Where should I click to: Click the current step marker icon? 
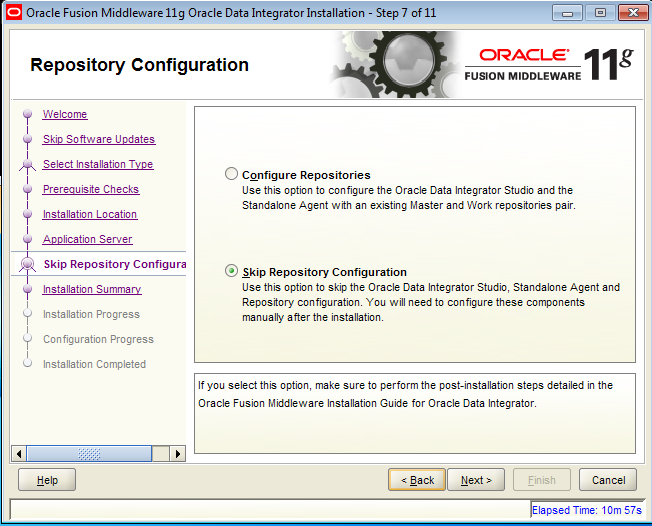coord(27,264)
